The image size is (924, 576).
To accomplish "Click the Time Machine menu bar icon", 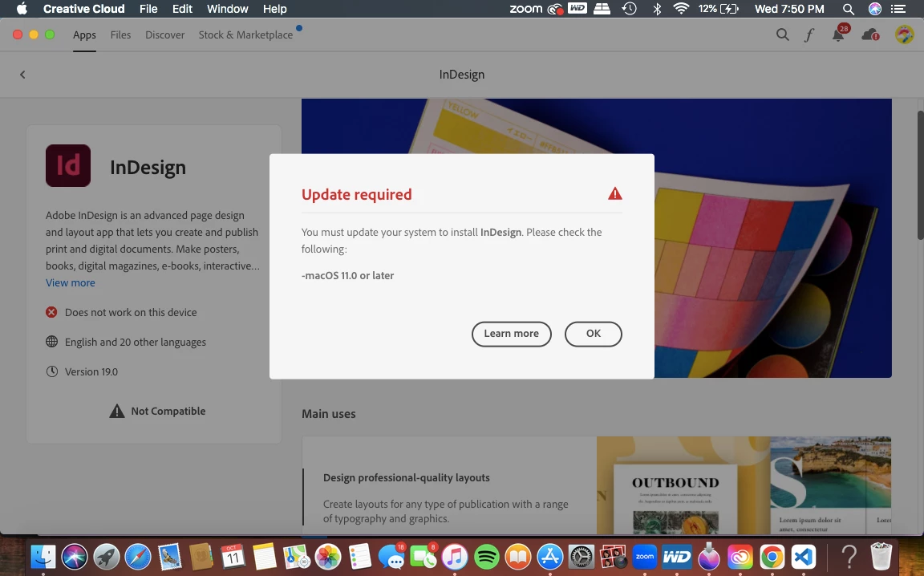I will click(x=630, y=9).
